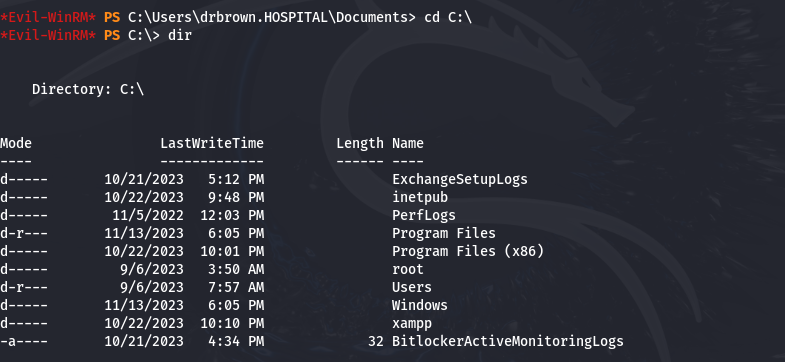Click on the PerfLogs directory name
The width and height of the screenshot is (785, 362).
pos(424,215)
